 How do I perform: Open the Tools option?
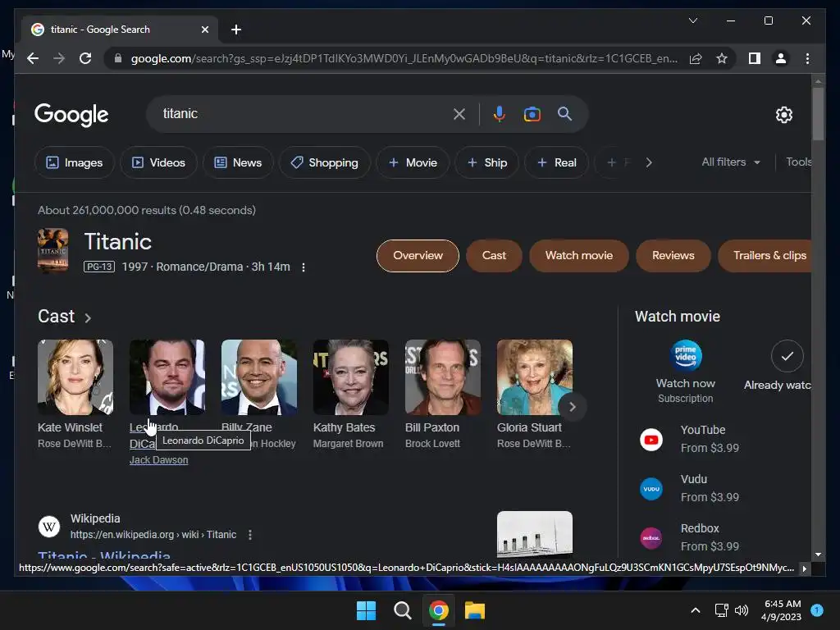pyautogui.click(x=798, y=162)
